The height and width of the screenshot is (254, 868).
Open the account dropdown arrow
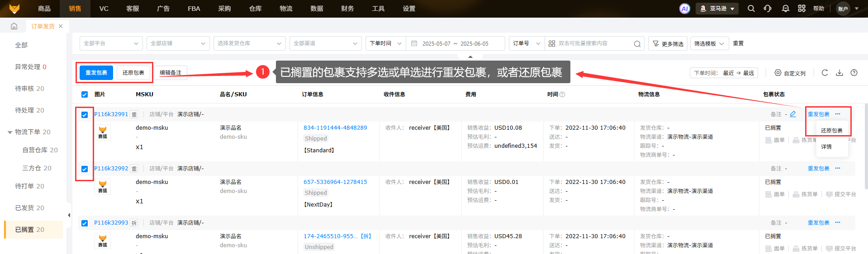pyautogui.click(x=856, y=9)
